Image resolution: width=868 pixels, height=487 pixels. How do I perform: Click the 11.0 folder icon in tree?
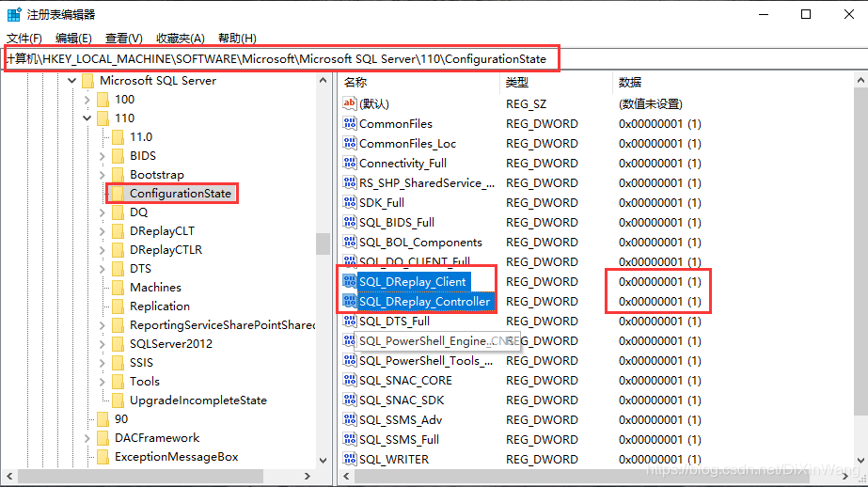118,136
